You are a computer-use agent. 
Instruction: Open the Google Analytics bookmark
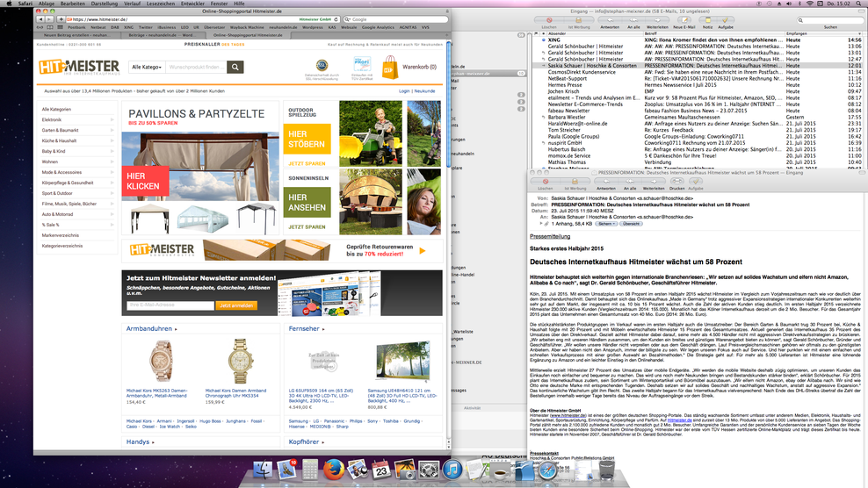click(x=378, y=27)
